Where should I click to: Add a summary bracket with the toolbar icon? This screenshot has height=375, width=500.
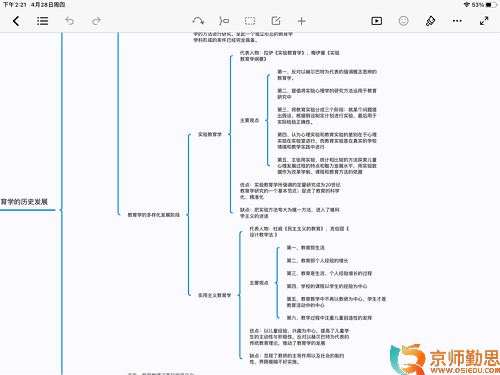(224, 21)
